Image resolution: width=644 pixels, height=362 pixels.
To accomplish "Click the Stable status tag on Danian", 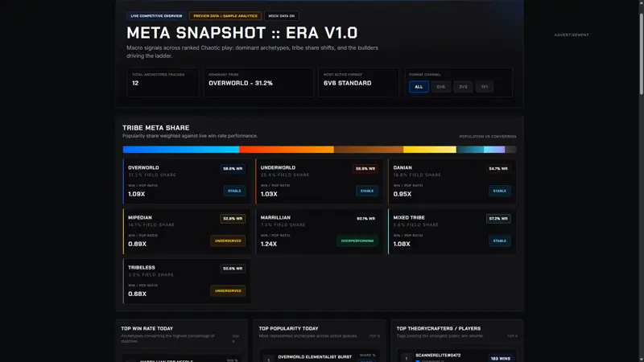I will 499,191.
